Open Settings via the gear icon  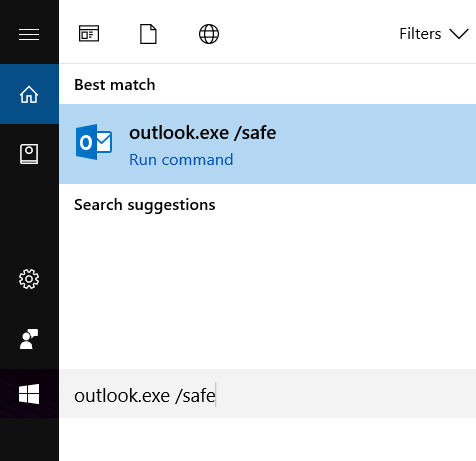click(x=29, y=279)
